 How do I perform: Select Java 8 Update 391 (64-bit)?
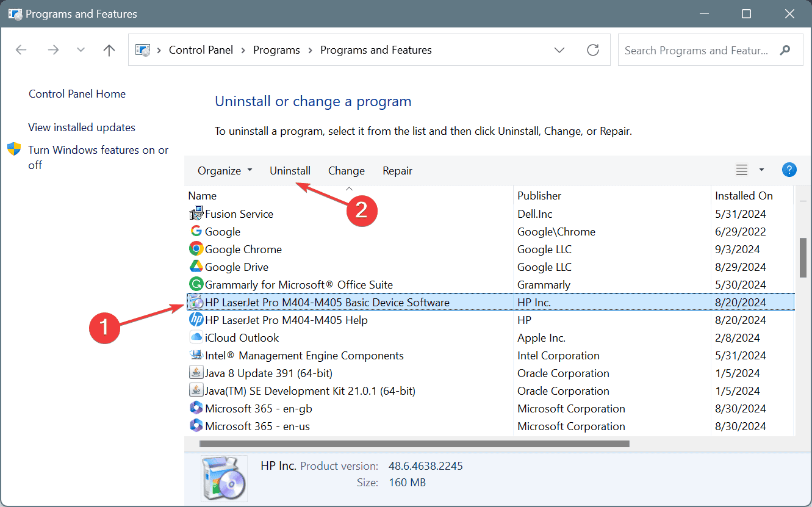(268, 373)
